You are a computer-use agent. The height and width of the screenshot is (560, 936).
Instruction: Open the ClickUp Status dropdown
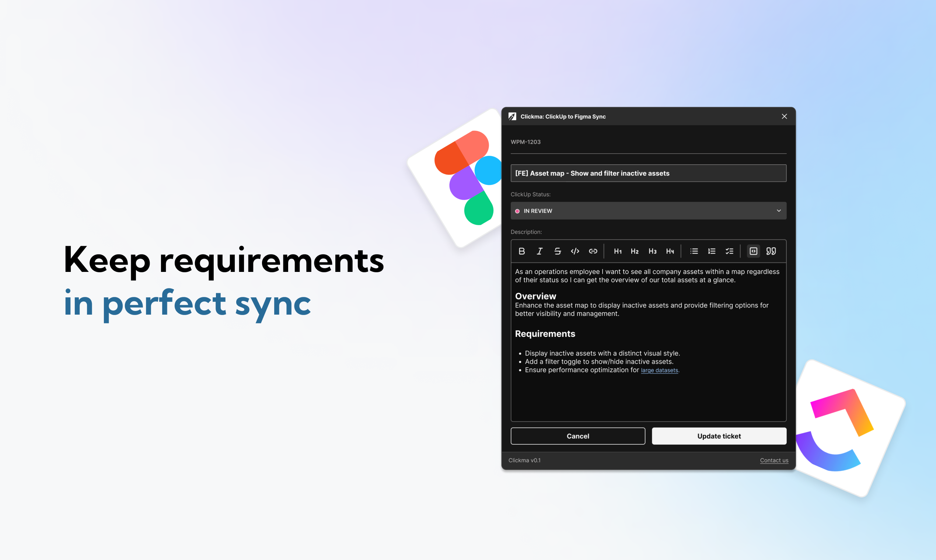(649, 211)
